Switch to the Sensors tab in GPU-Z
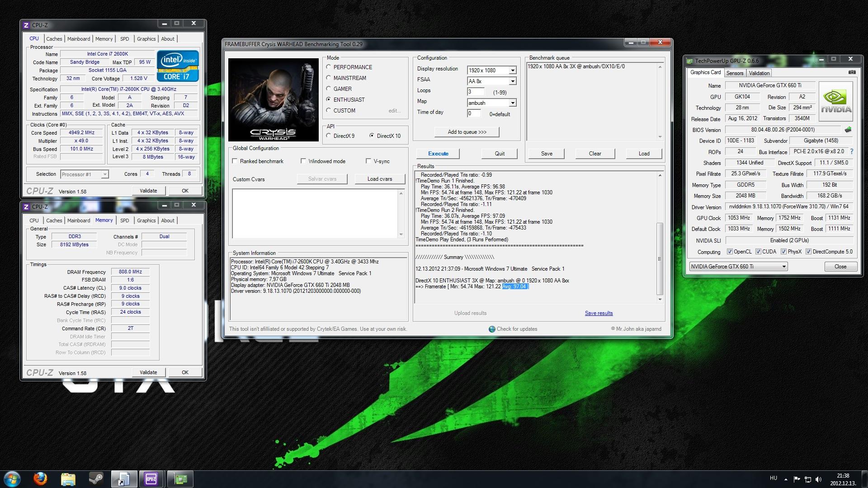This screenshot has height=488, width=868. tap(735, 73)
